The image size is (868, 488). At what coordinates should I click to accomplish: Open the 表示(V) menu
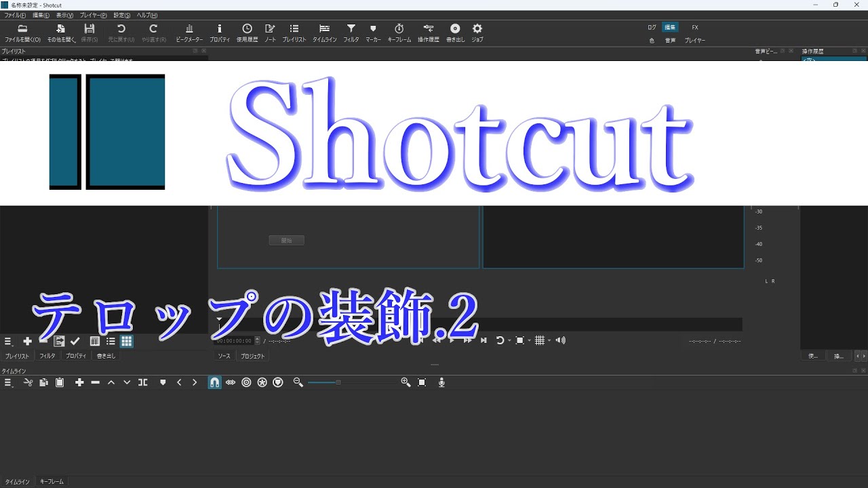64,15
